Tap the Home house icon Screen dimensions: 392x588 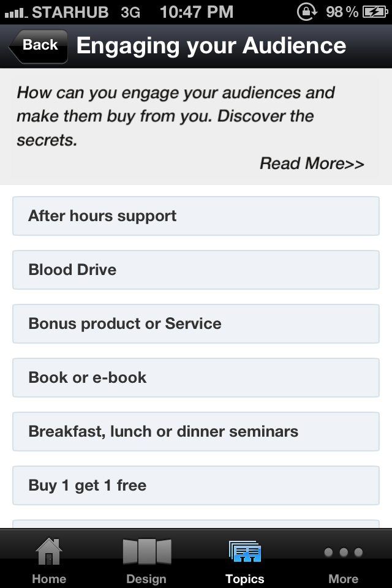click(49, 551)
